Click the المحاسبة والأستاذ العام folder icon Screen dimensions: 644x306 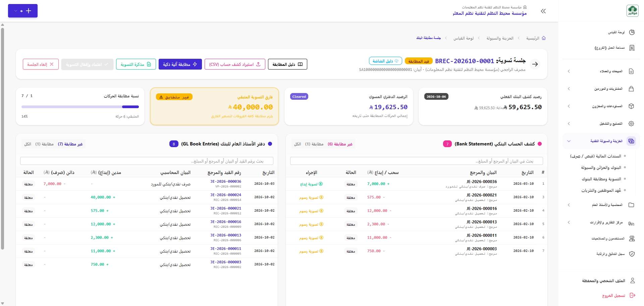tap(631, 205)
